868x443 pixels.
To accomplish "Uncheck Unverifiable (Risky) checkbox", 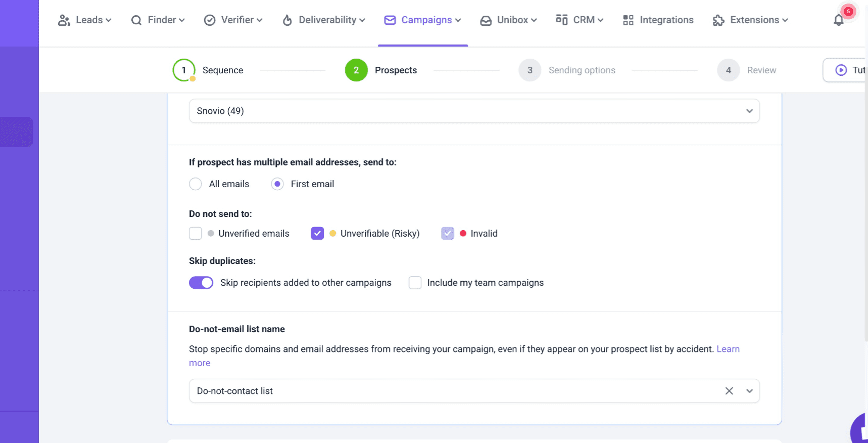I will 317,234.
